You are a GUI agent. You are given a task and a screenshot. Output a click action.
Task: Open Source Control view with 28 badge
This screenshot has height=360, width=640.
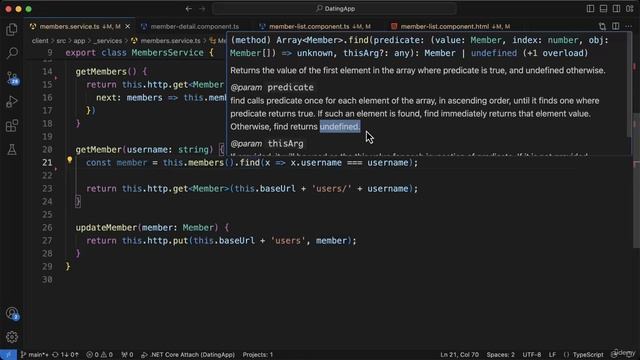coord(12,78)
